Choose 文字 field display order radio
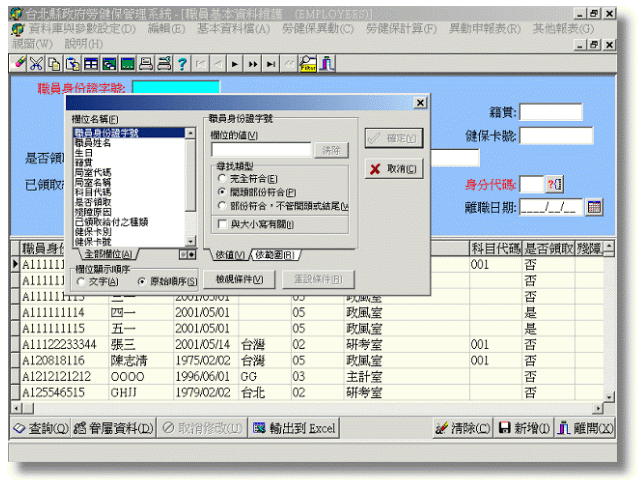The width and height of the screenshot is (640, 480). (x=81, y=281)
